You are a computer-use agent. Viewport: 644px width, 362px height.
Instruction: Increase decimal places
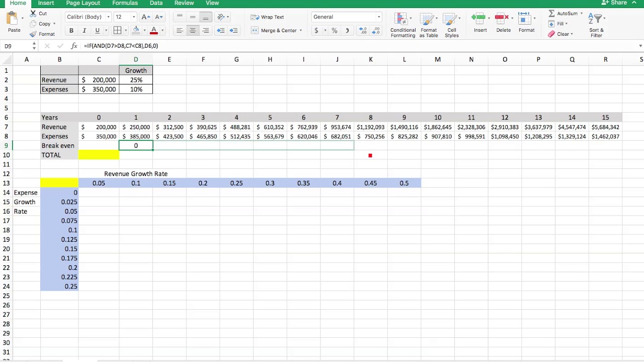[x=363, y=31]
